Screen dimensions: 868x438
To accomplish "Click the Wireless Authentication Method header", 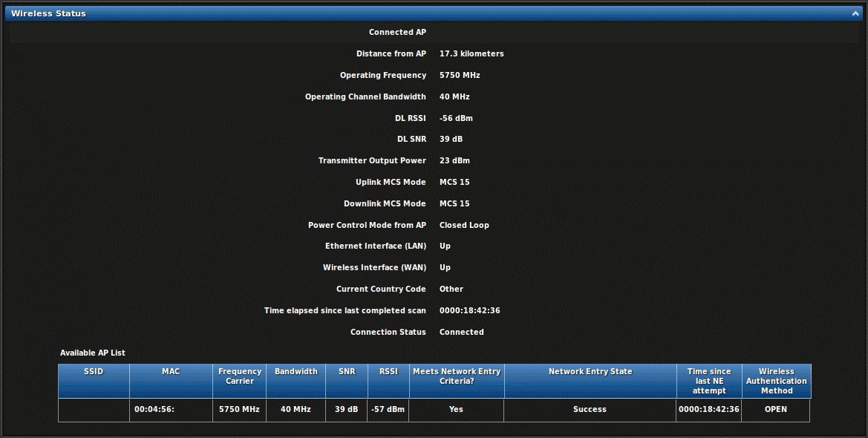I will coord(776,380).
